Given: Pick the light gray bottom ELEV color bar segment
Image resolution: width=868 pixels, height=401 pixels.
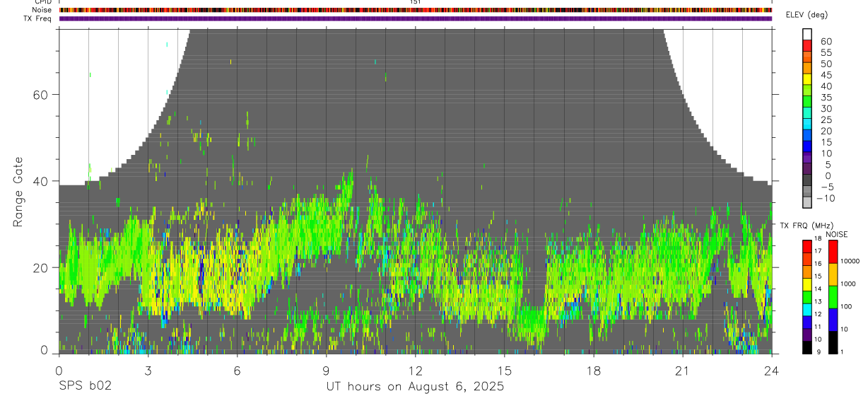Looking at the screenshot, I should (807, 202).
